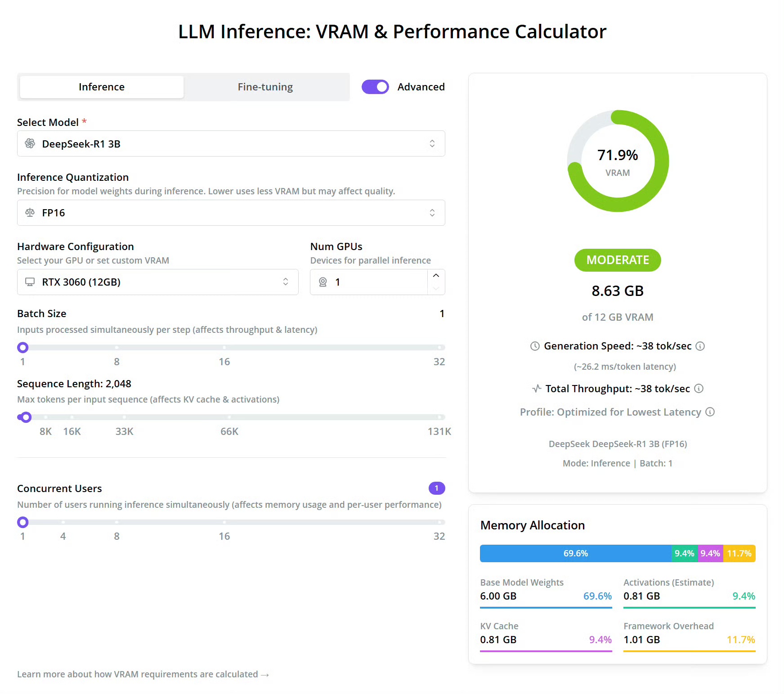Switch to the Fine-tuning tab
784x694 pixels.
pos(265,86)
